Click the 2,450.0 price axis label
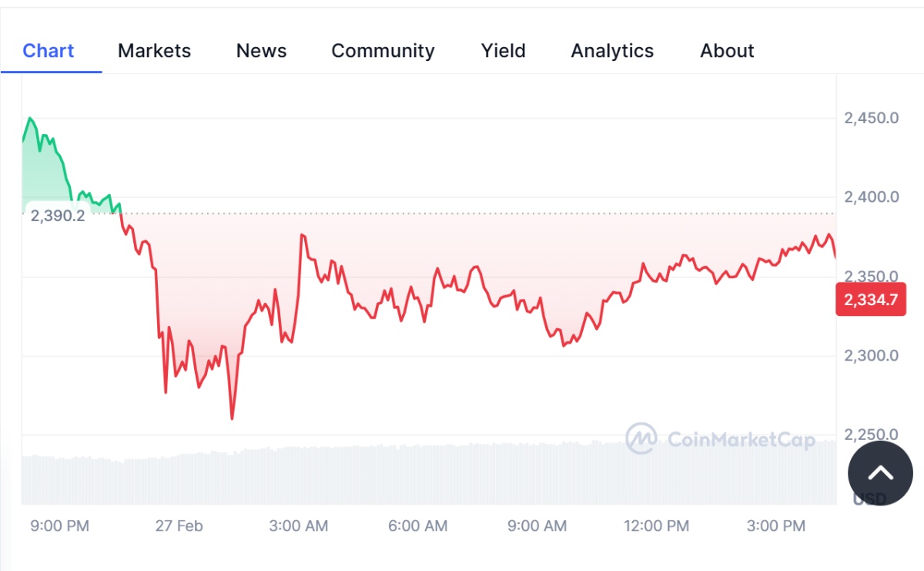 coord(871,118)
